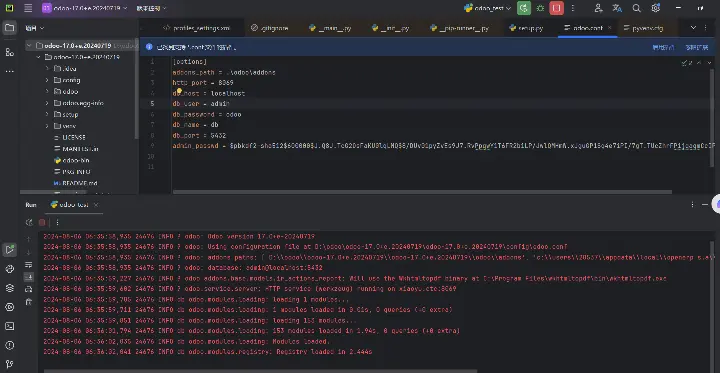Screen dimensions: 720x373
Task: Open the Structure tool window icon
Action: [x=9, y=52]
